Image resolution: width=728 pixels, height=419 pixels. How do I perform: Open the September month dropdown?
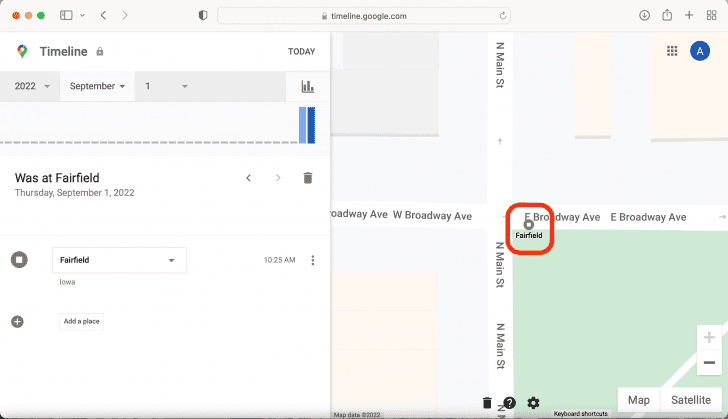click(x=97, y=86)
